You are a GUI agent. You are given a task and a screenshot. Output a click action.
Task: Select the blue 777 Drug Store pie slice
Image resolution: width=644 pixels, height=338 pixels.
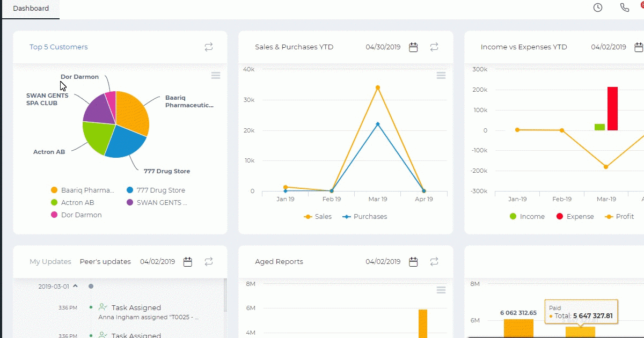pos(125,142)
